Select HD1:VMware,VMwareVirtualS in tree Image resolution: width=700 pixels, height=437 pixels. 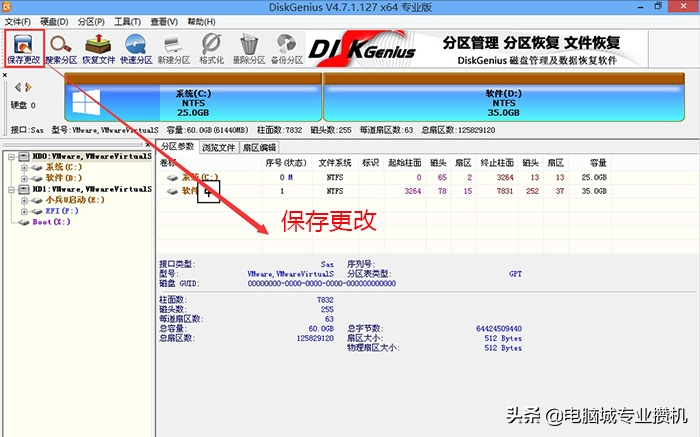[92, 189]
